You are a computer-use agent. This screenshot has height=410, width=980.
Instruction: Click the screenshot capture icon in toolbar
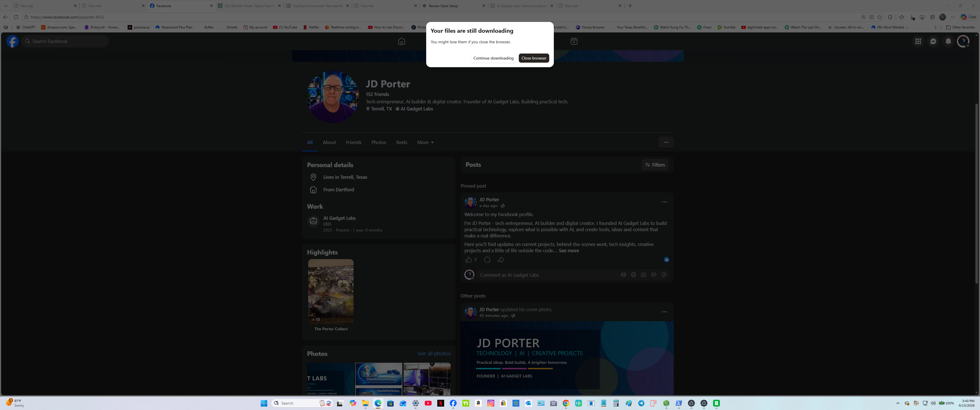tap(922, 17)
